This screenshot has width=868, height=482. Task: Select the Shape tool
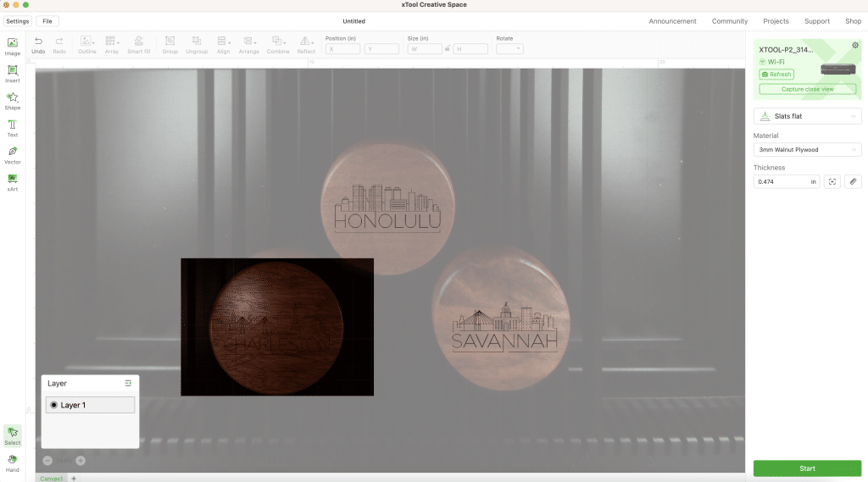[x=12, y=101]
